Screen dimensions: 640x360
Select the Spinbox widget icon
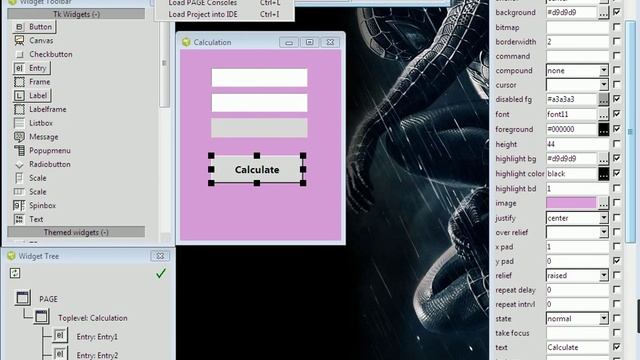pyautogui.click(x=19, y=206)
